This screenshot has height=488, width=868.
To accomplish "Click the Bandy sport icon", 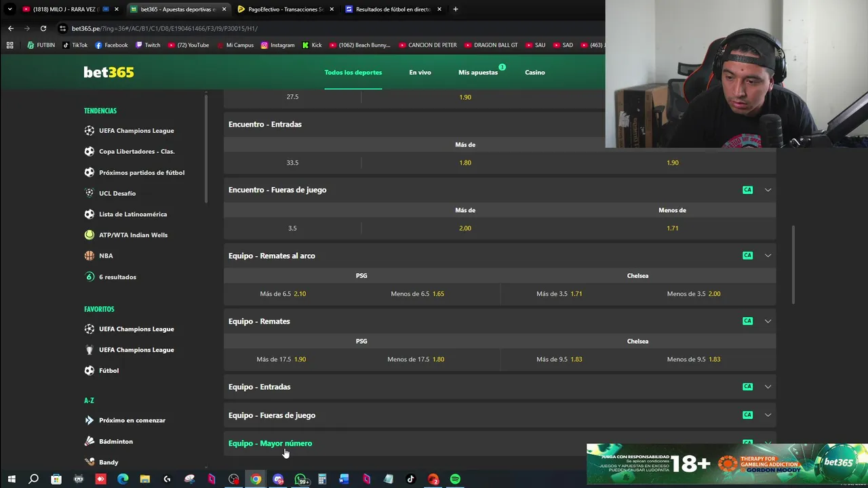I will tap(90, 462).
